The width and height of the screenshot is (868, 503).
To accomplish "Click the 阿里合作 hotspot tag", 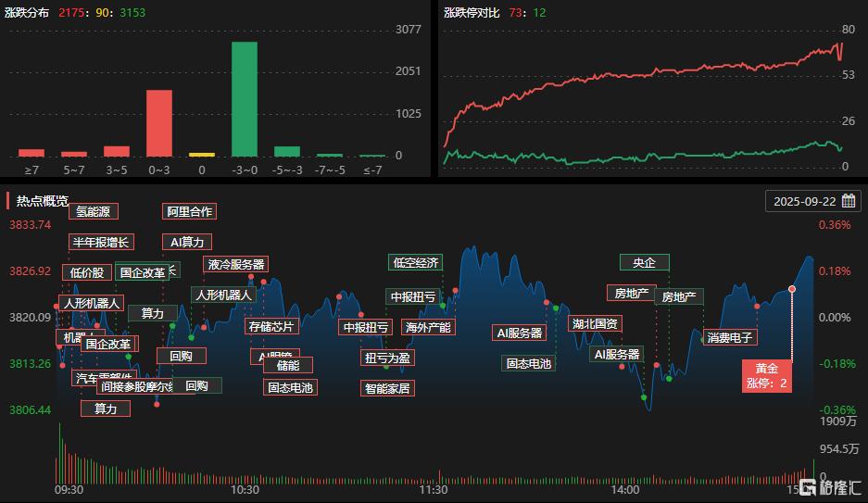I will tap(189, 211).
